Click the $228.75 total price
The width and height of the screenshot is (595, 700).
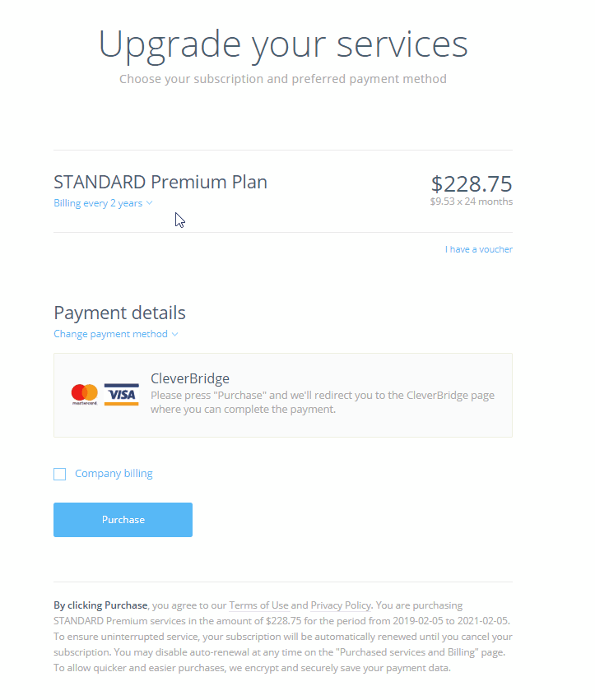pos(472,183)
